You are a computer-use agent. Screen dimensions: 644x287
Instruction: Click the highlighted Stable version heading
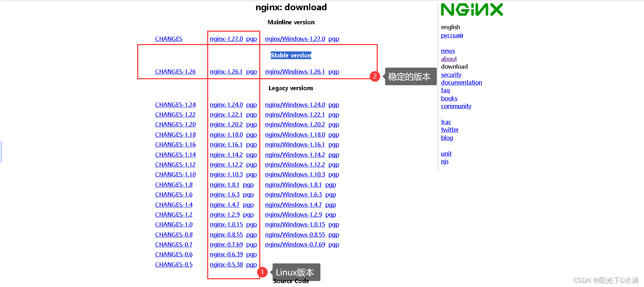click(x=291, y=55)
